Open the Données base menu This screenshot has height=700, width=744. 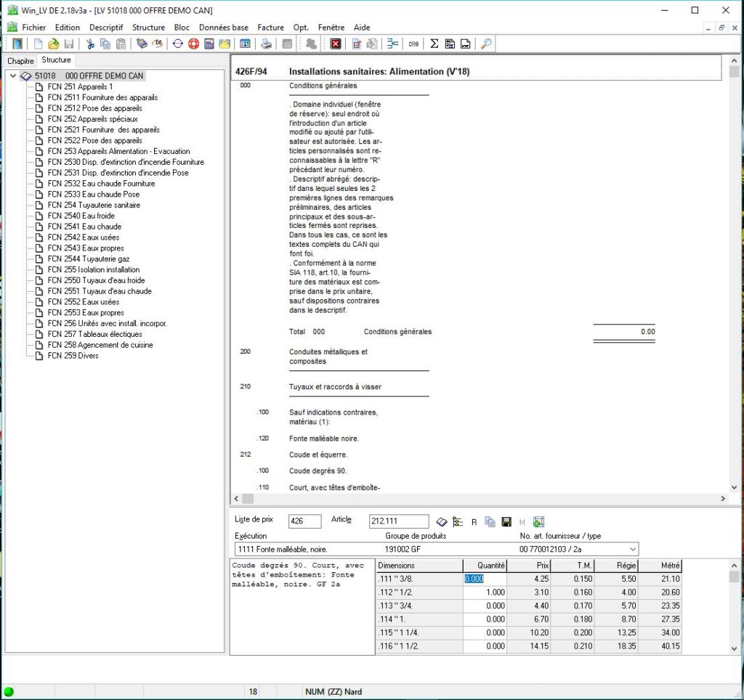(x=224, y=28)
